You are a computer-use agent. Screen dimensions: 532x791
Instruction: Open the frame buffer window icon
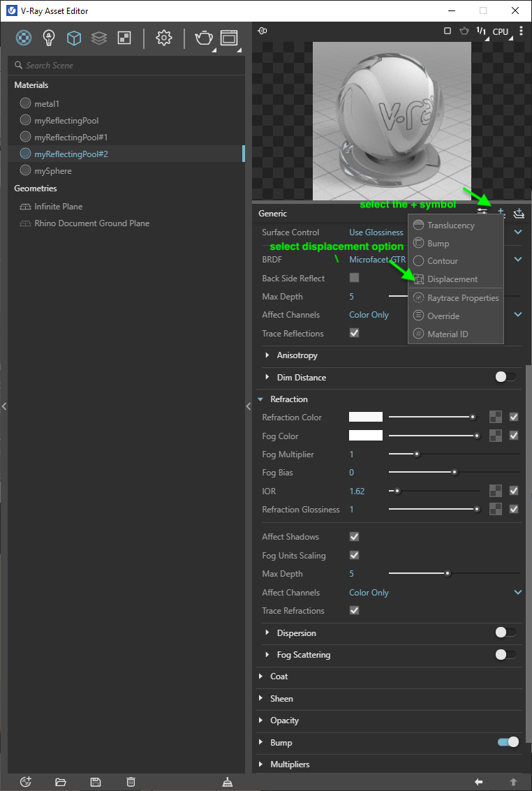tap(229, 38)
